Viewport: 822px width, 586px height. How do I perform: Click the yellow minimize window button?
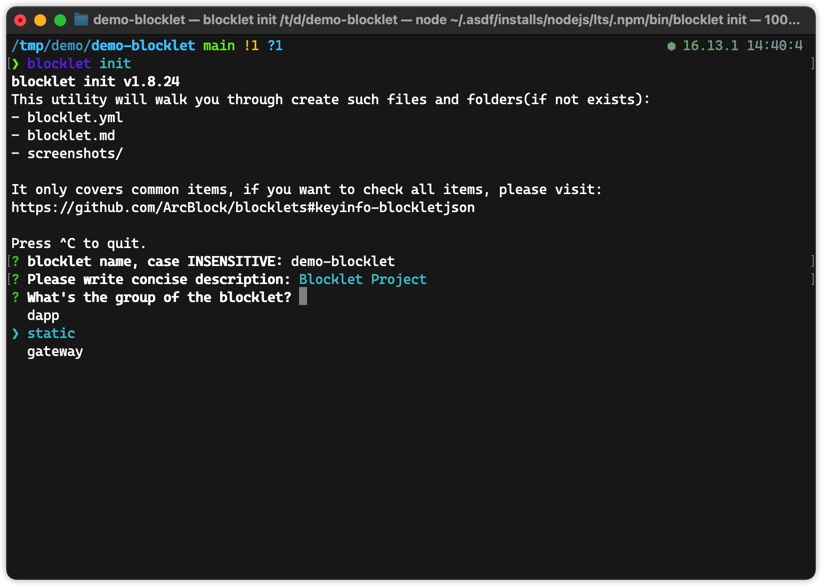[x=40, y=19]
